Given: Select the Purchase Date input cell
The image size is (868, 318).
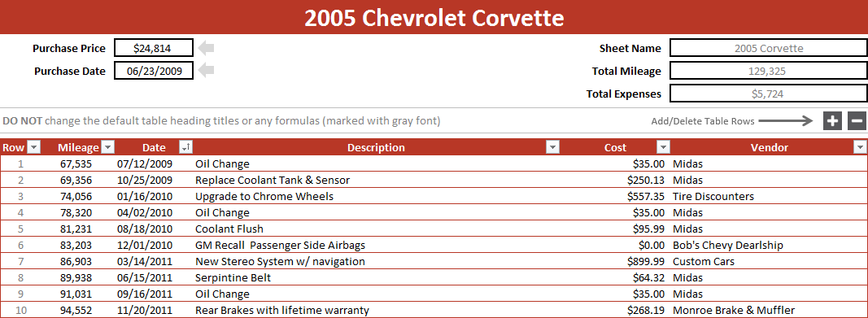Looking at the screenshot, I should [154, 71].
